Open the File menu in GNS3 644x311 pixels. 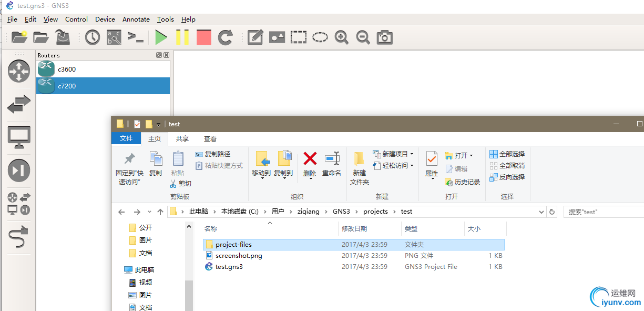click(12, 19)
